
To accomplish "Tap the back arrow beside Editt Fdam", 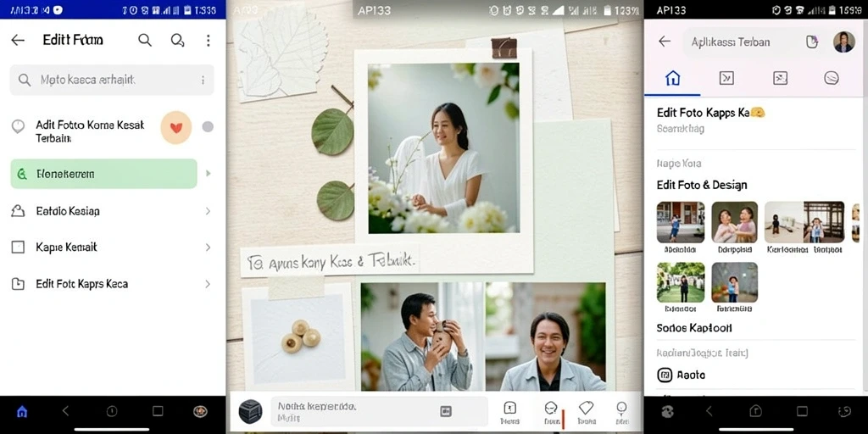I will point(18,40).
